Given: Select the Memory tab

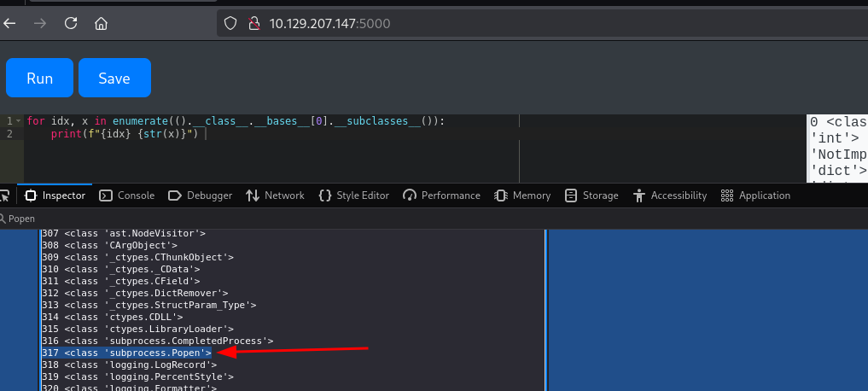Looking at the screenshot, I should (x=522, y=195).
